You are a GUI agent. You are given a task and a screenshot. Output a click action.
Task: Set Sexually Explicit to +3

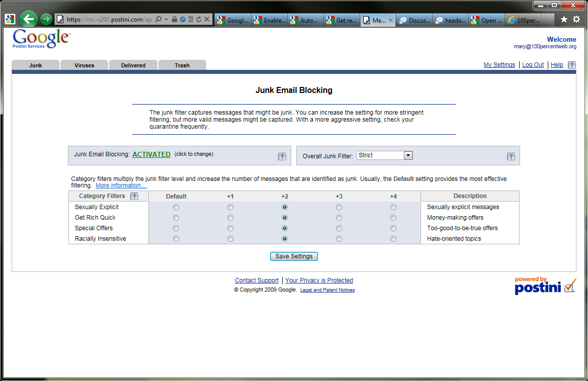(x=339, y=207)
